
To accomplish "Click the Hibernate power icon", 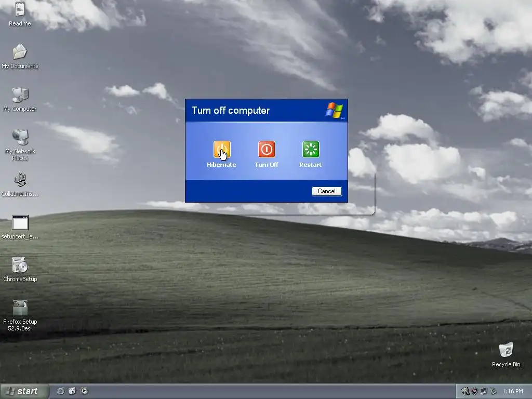I will (x=222, y=150).
